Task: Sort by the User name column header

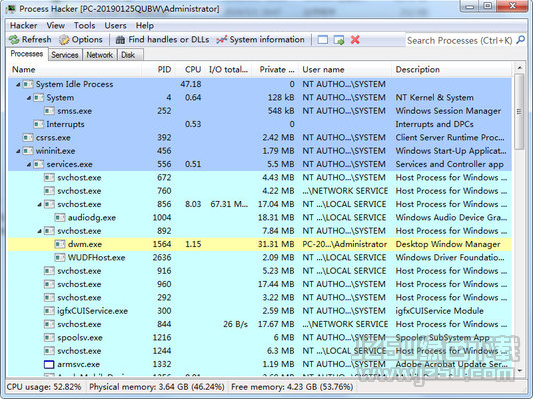Action: 345,70
